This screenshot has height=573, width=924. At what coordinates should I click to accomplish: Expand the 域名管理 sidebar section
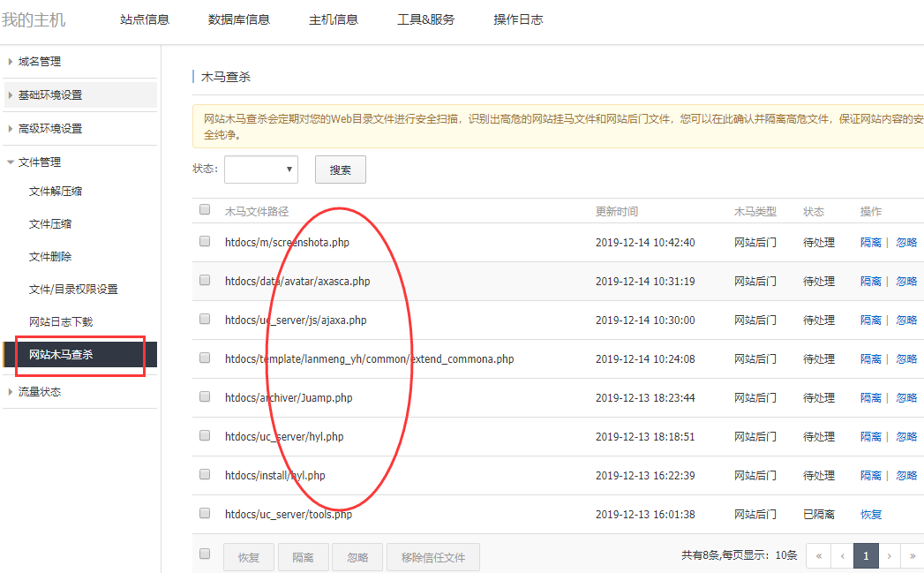click(x=40, y=62)
